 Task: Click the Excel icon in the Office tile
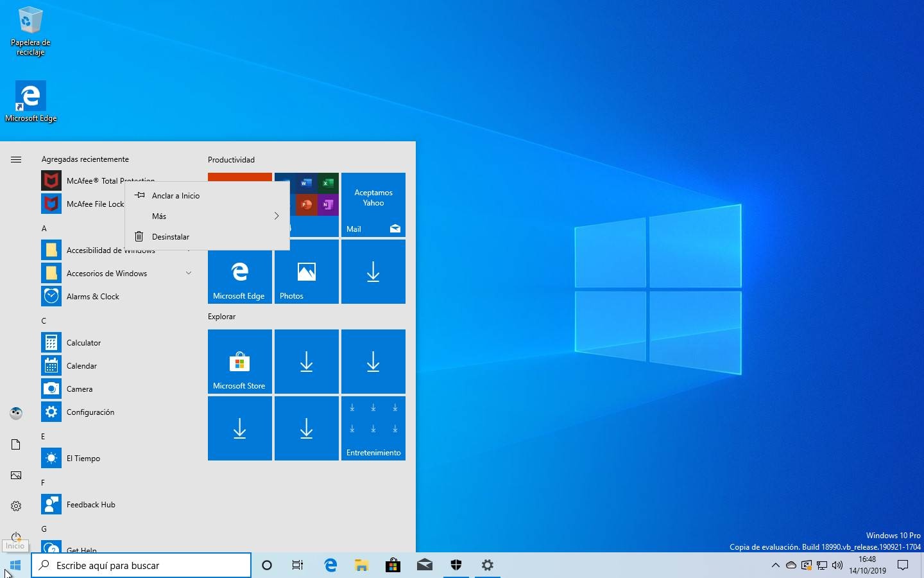(328, 183)
